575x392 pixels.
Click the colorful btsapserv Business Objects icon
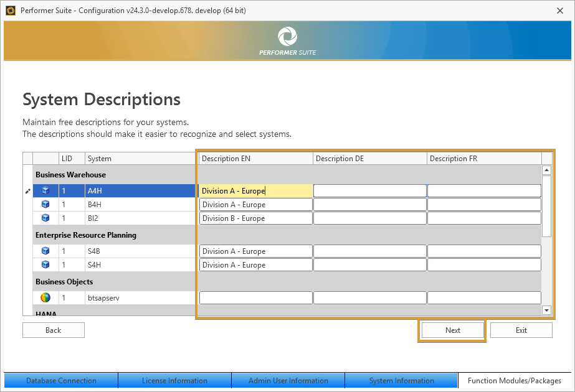(45, 298)
